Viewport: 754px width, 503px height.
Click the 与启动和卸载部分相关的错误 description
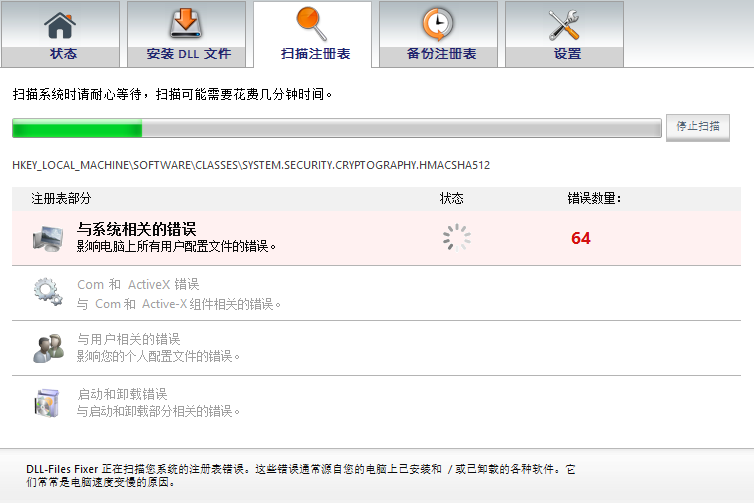coord(158,411)
